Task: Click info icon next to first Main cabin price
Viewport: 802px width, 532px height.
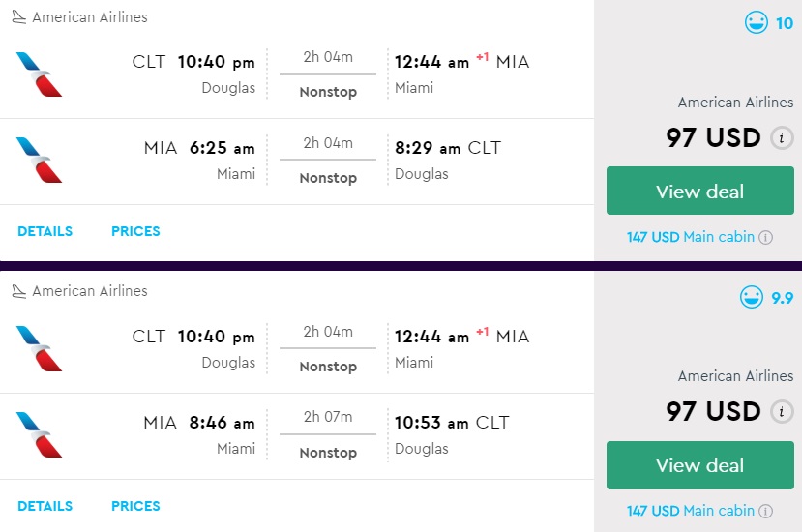Action: coord(765,237)
